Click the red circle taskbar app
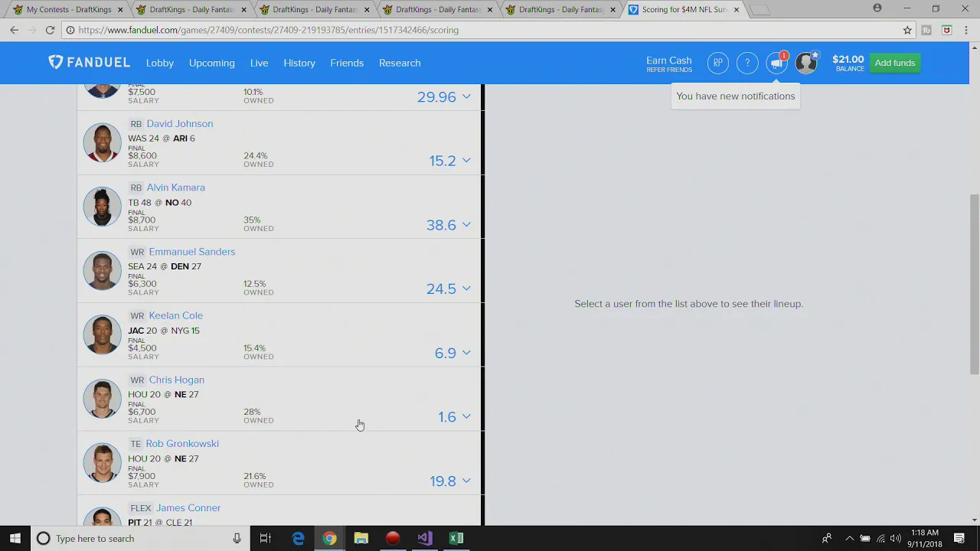The height and width of the screenshot is (551, 980). point(393,539)
